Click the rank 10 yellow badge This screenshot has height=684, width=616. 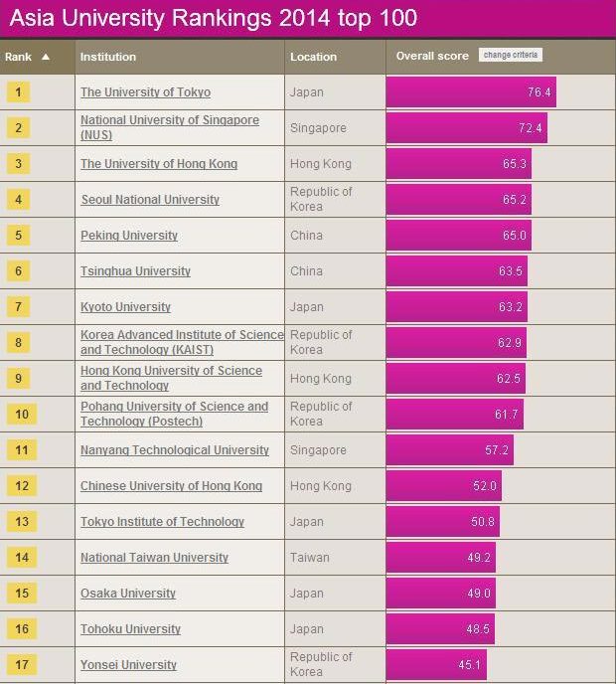[22, 414]
